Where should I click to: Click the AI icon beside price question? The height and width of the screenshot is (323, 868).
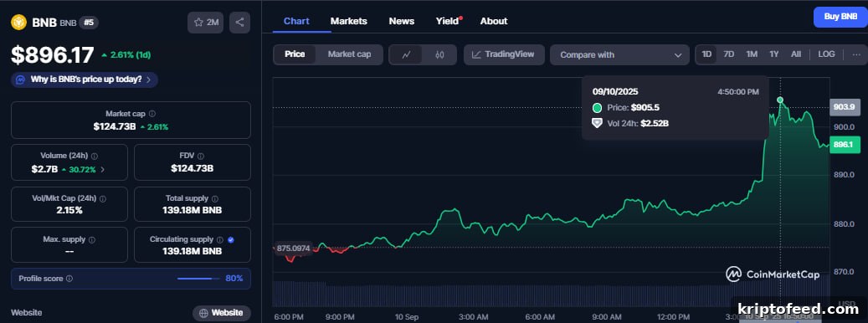(x=20, y=79)
